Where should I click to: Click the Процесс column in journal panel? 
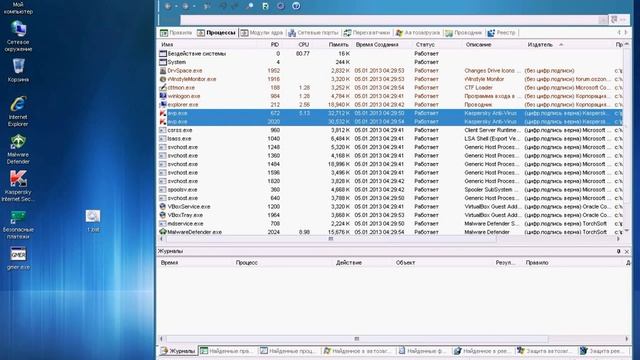coord(247,263)
